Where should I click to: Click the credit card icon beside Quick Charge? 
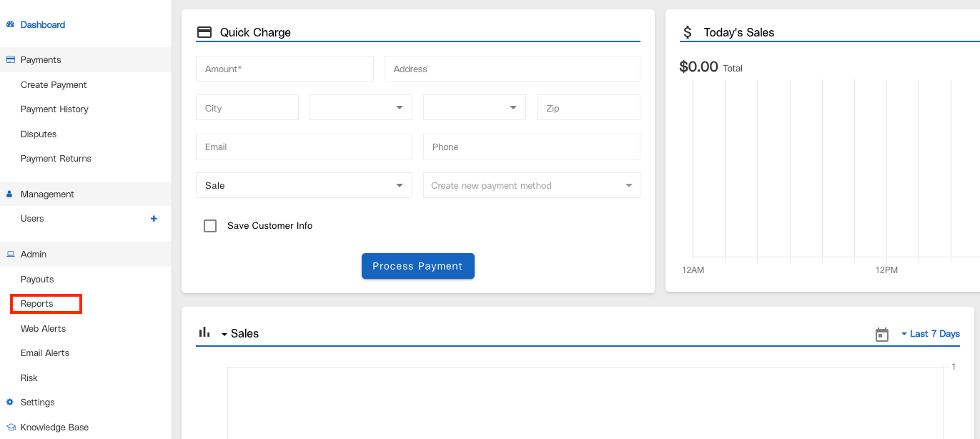click(204, 31)
